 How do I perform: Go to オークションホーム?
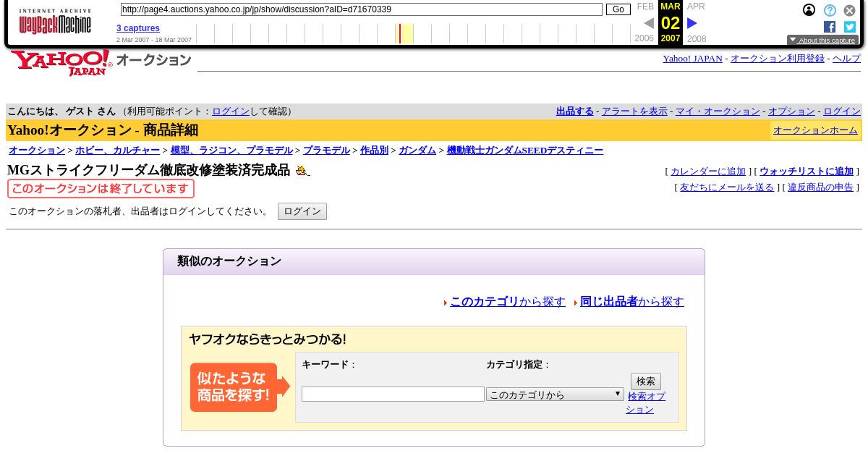pyautogui.click(x=815, y=130)
